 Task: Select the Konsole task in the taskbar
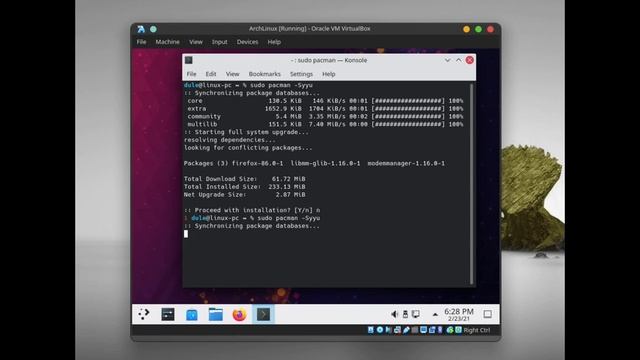[263, 314]
